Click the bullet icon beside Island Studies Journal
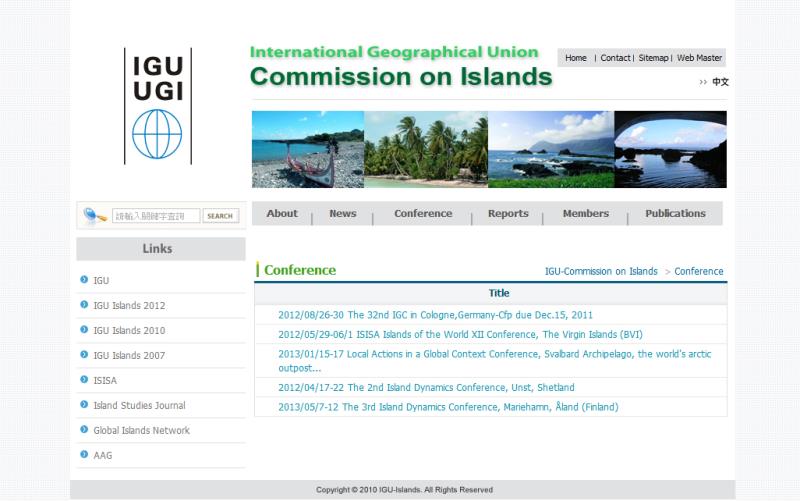 pos(84,405)
